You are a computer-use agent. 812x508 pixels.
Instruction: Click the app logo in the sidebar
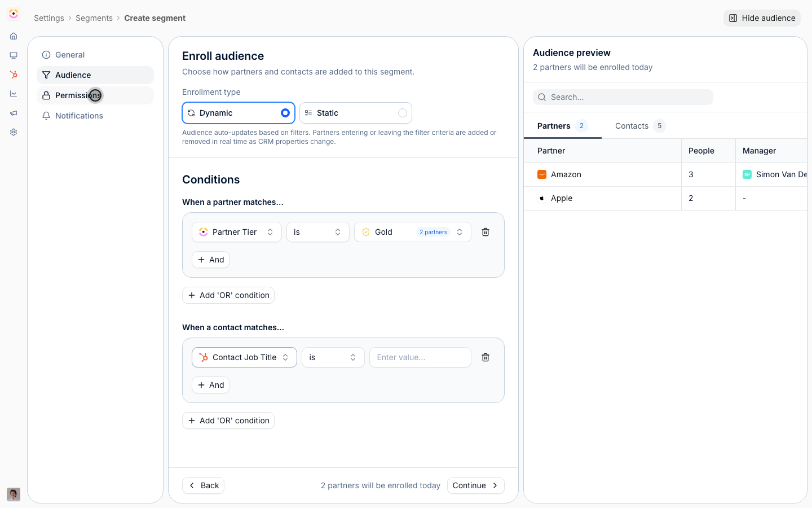(14, 14)
